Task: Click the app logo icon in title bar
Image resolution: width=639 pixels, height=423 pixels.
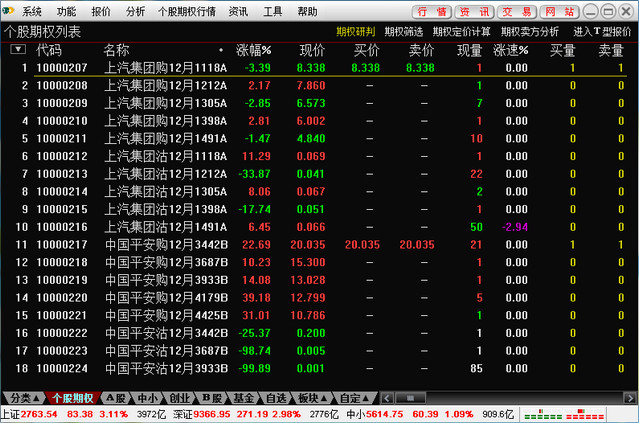Action: coord(9,11)
